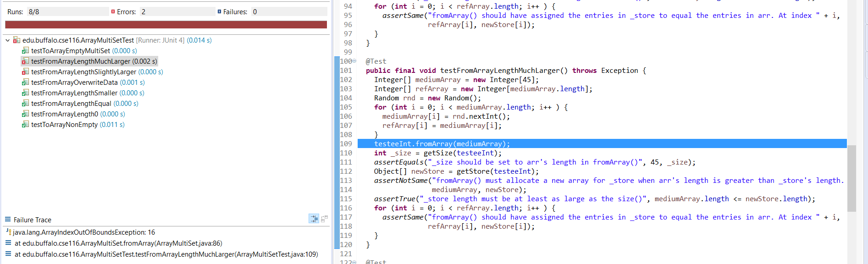Click the Errors indicator icon
868x264 pixels.
113,12
